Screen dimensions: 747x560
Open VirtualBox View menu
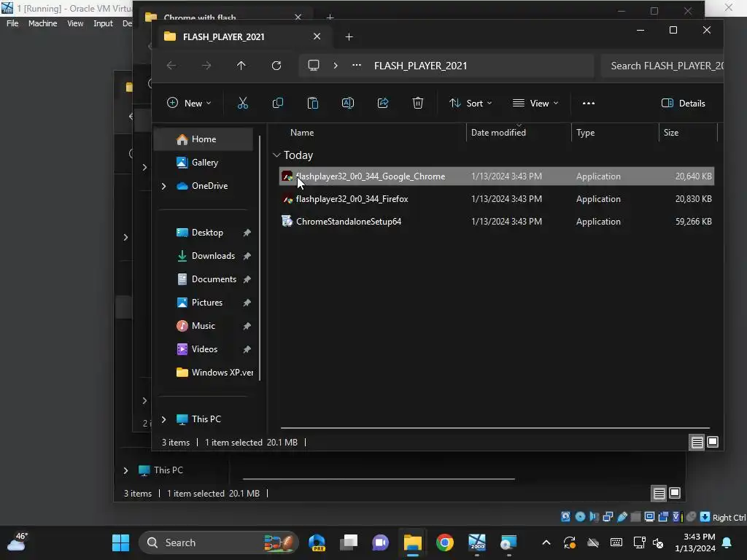coord(75,23)
